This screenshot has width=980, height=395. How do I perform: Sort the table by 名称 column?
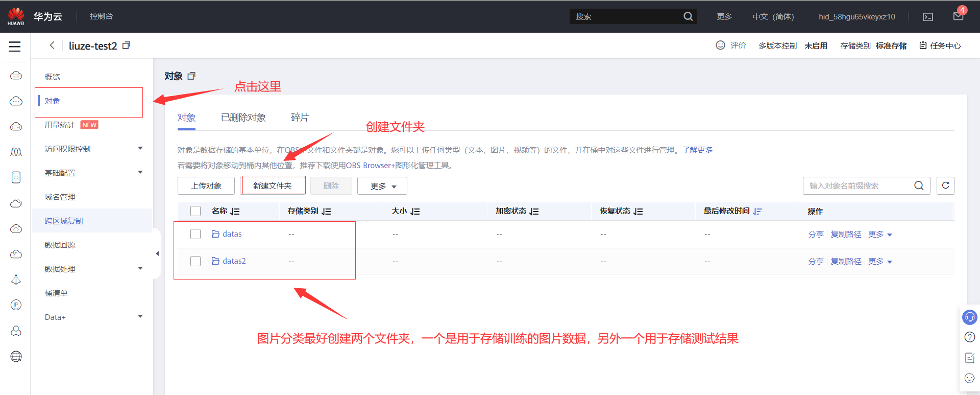[235, 212]
